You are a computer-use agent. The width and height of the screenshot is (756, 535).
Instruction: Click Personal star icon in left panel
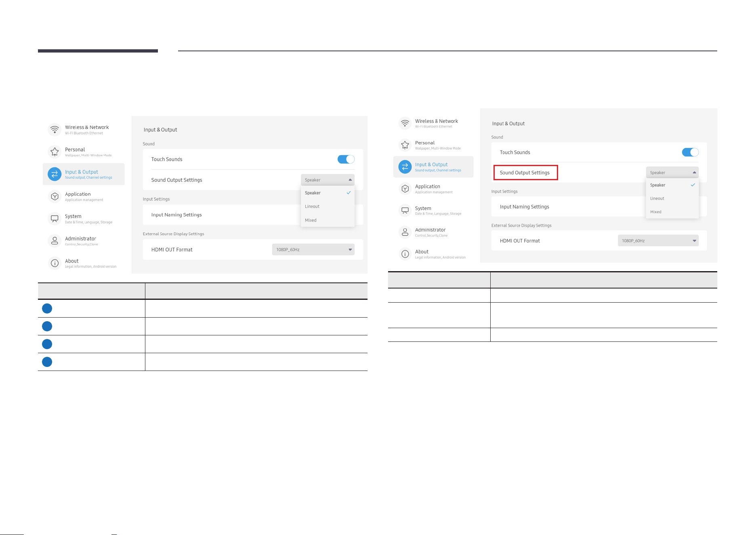pos(55,152)
